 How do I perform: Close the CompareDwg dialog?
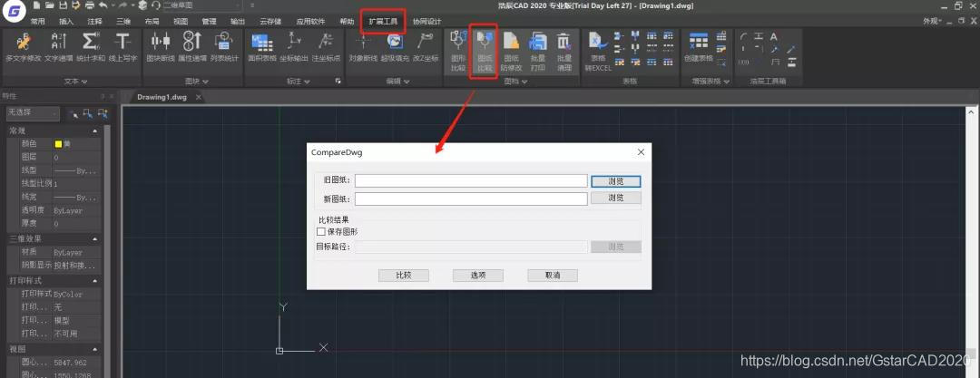point(641,151)
